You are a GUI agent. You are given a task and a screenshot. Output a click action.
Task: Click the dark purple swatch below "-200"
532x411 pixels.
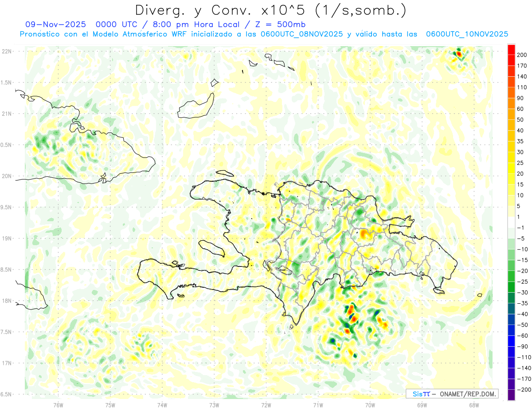click(x=511, y=395)
